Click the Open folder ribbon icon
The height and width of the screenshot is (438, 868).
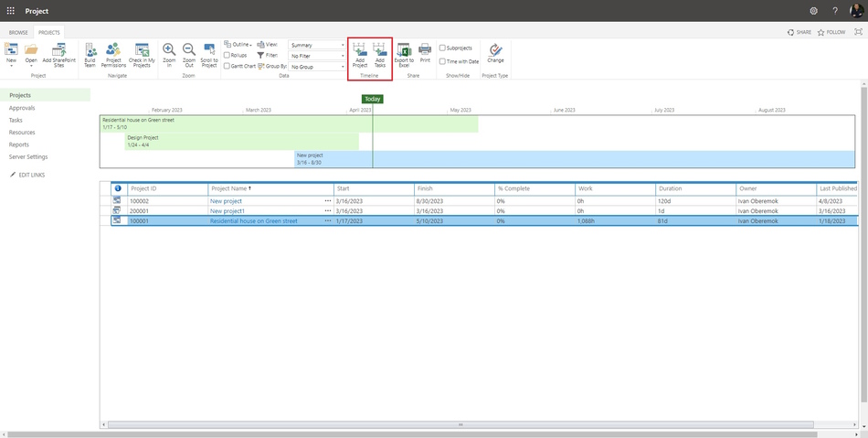[31, 56]
